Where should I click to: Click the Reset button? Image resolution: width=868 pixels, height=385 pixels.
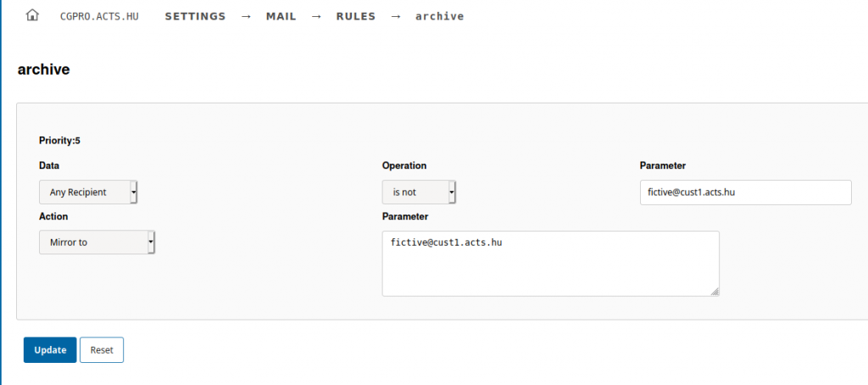102,350
